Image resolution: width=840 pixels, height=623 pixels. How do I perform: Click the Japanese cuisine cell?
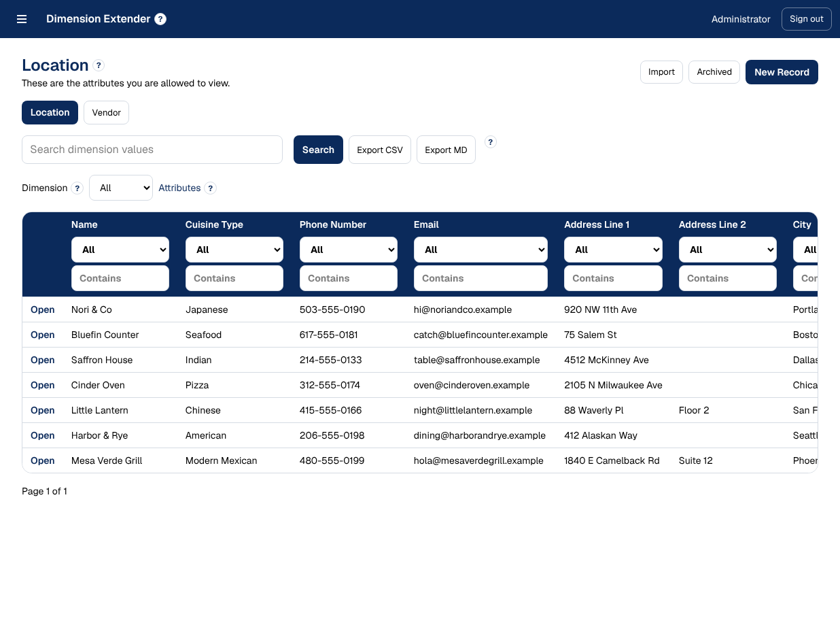pos(207,309)
